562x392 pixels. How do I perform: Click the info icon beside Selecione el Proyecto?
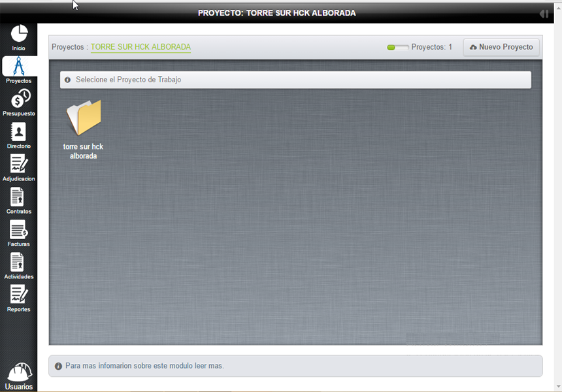(68, 80)
